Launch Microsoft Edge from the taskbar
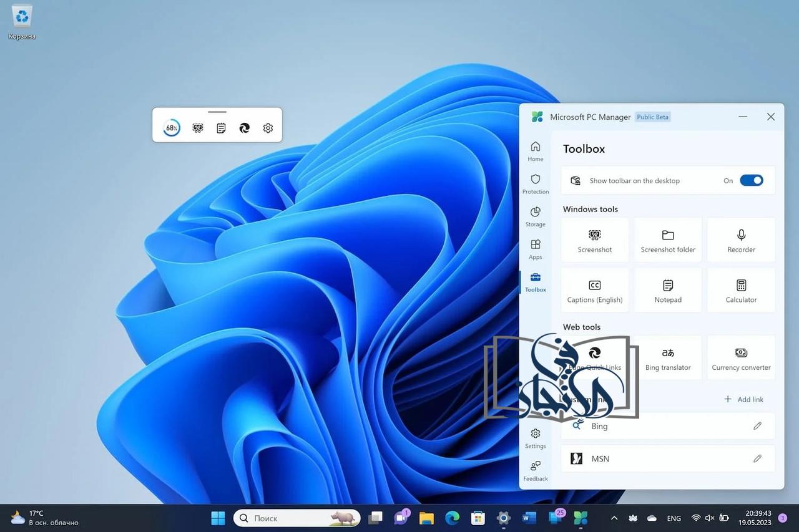The image size is (799, 532). (x=452, y=518)
